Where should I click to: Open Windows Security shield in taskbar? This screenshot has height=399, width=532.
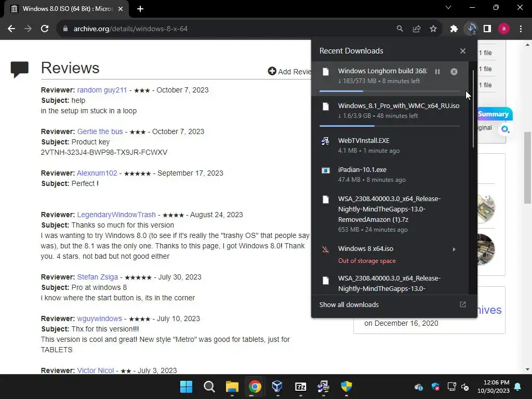(x=347, y=387)
